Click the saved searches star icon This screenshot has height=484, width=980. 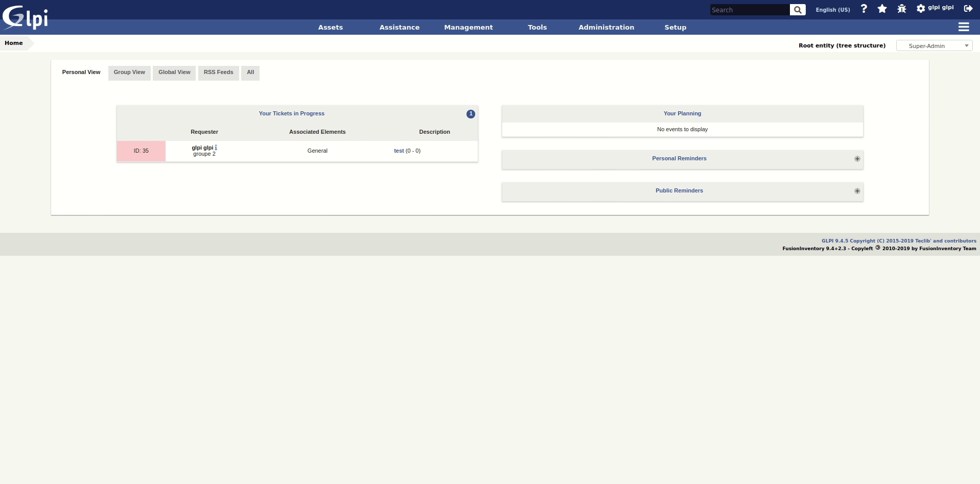pyautogui.click(x=882, y=9)
